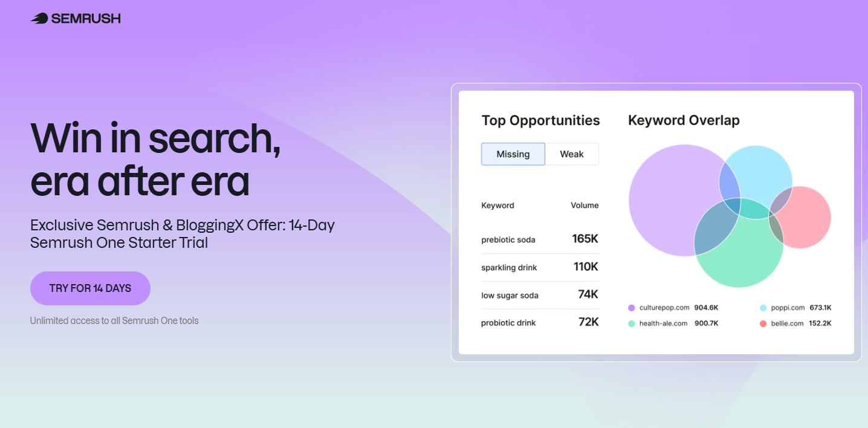Click the health-ale.com legend label

click(x=663, y=323)
